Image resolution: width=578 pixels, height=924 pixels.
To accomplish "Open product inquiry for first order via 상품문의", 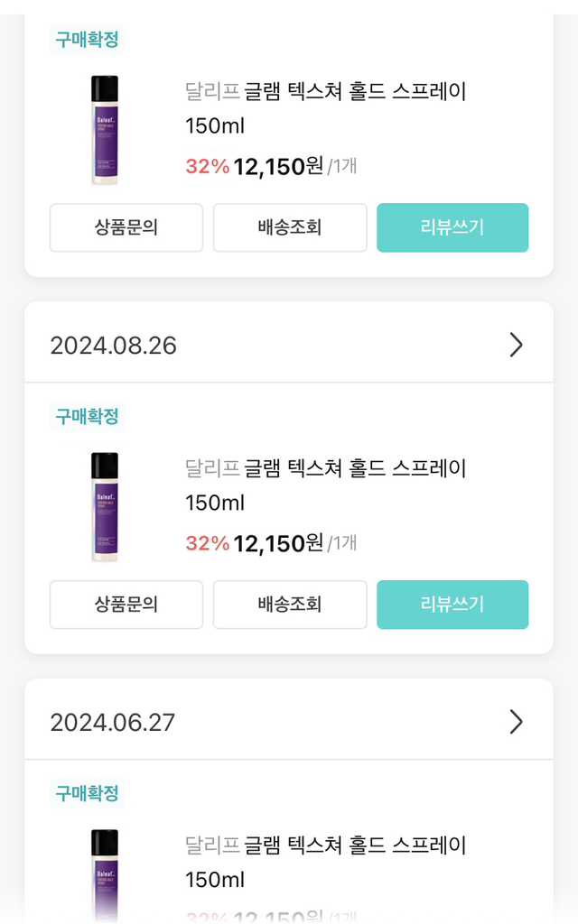I will [126, 227].
